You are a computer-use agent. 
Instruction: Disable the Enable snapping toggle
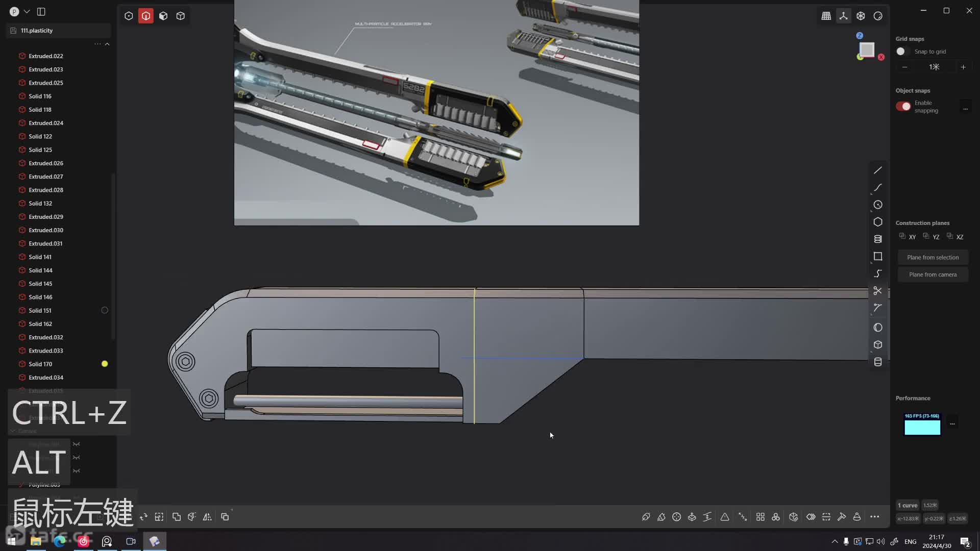tap(903, 106)
